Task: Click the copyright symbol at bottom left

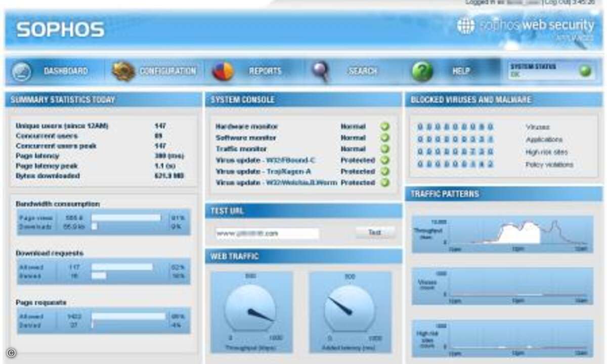Action: (11, 353)
